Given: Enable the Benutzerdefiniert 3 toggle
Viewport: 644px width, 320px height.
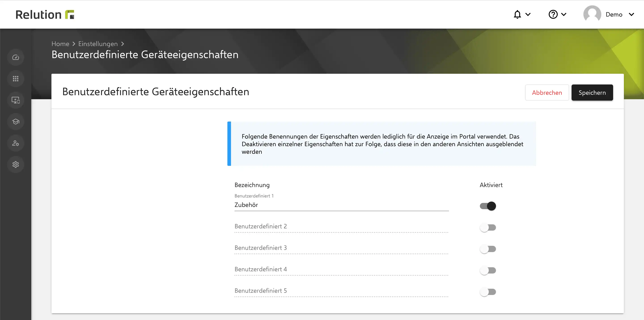Looking at the screenshot, I should click(488, 249).
